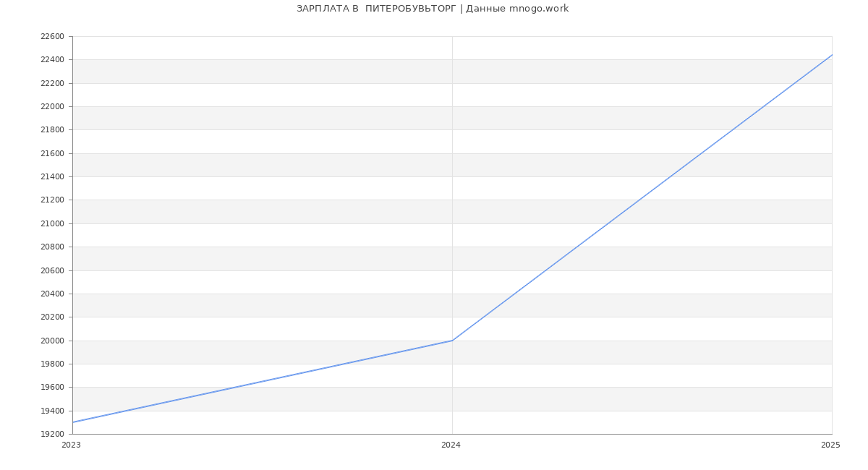Click the 21000 y-axis label

pos(54,223)
